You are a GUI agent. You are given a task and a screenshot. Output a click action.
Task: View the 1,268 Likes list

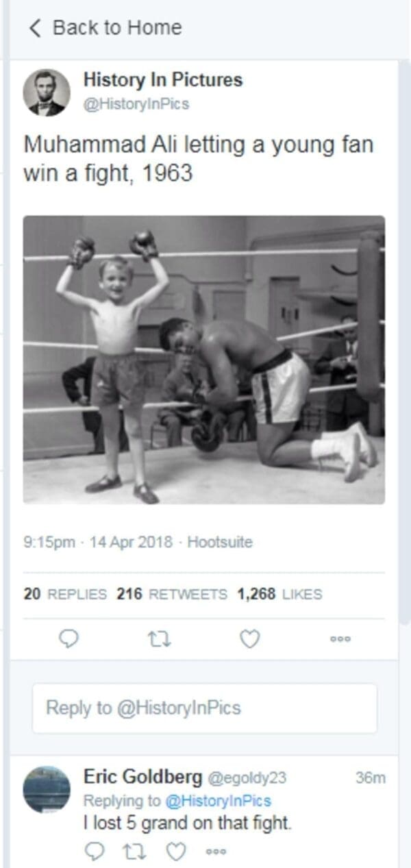pos(279,595)
